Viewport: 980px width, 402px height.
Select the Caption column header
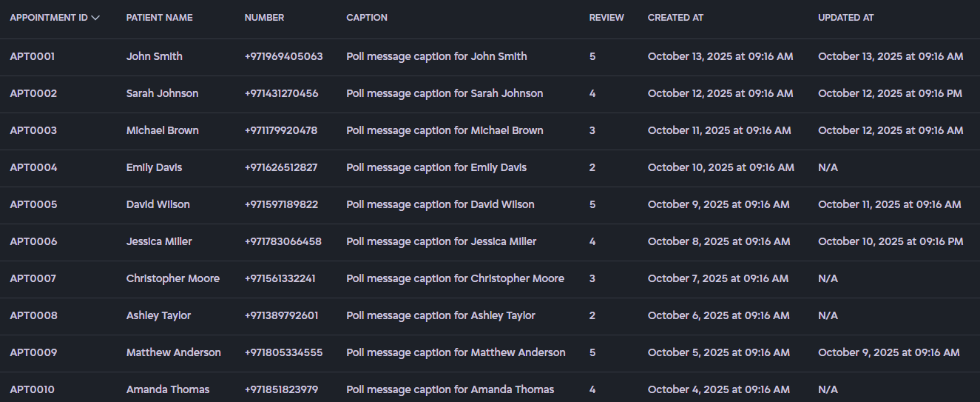pos(366,18)
